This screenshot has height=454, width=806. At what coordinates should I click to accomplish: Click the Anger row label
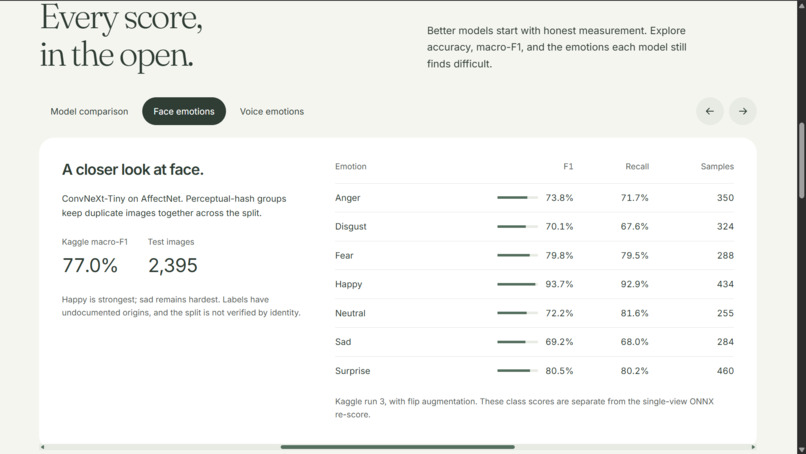coord(347,198)
